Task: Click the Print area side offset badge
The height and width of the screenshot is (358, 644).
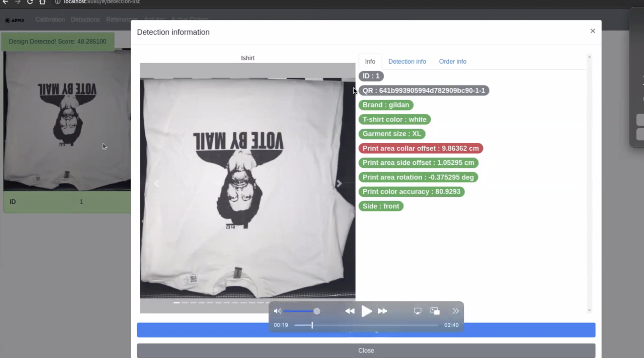Action: (418, 163)
